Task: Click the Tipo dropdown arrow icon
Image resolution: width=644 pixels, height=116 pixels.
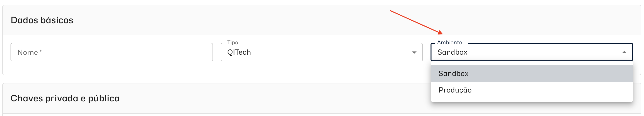Action: (414, 52)
